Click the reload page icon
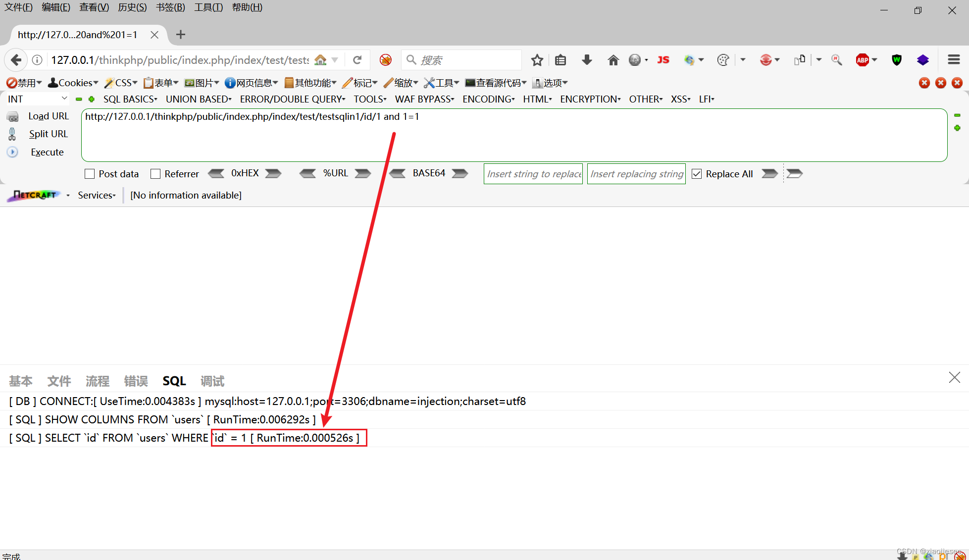The image size is (969, 560). (357, 60)
